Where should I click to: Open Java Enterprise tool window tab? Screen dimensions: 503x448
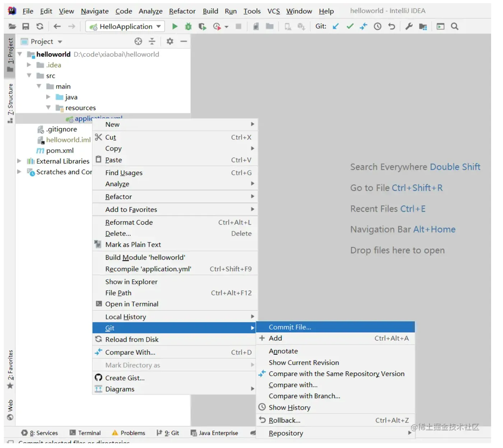pos(214,433)
